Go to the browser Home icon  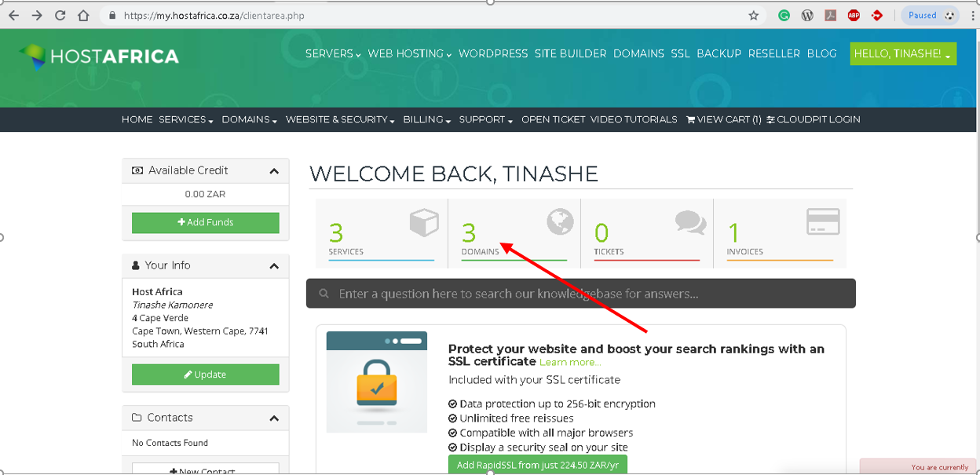click(84, 15)
